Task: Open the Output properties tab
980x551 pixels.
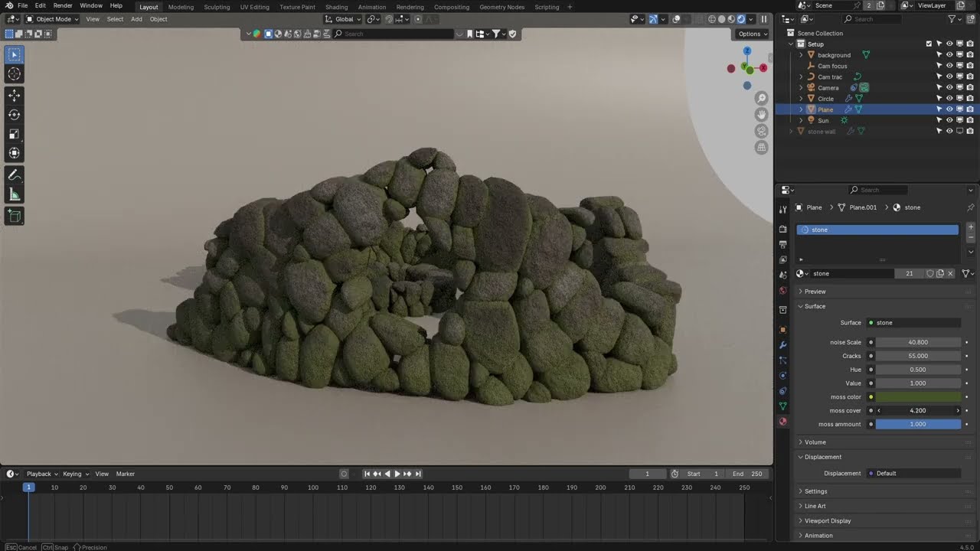Action: pyautogui.click(x=782, y=244)
